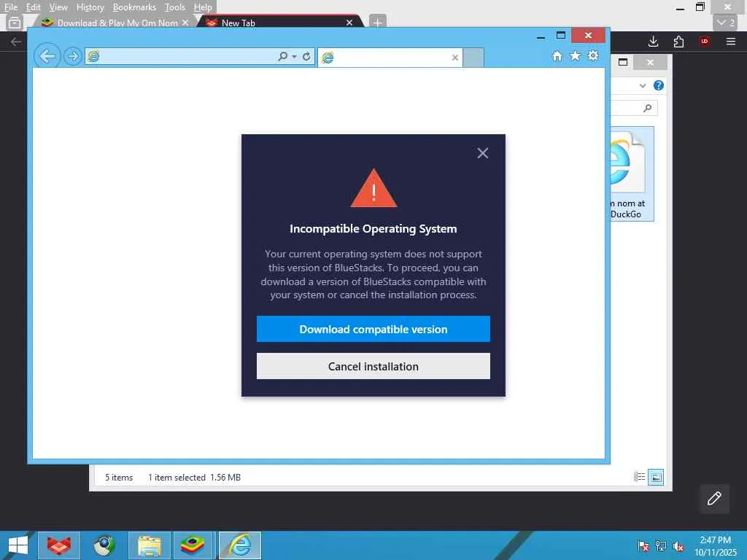
Task: Select the DuckDuckGo HTML file thumbnail
Action: (x=632, y=174)
